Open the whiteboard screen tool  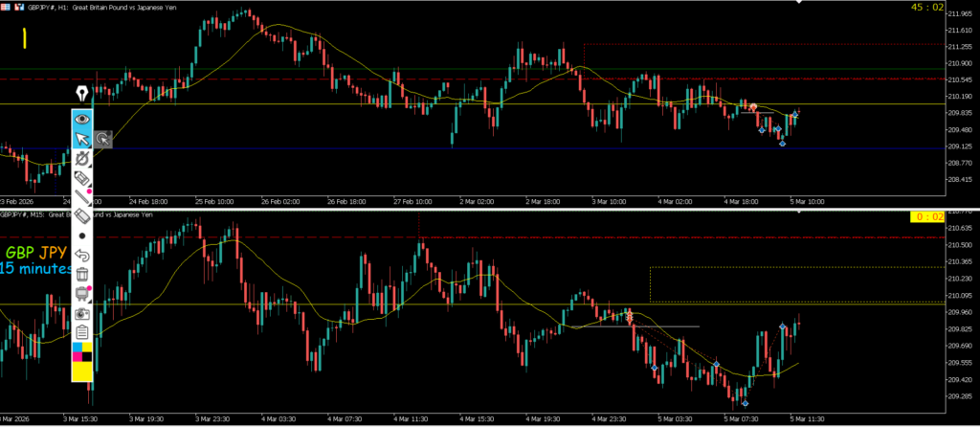pyautogui.click(x=82, y=294)
